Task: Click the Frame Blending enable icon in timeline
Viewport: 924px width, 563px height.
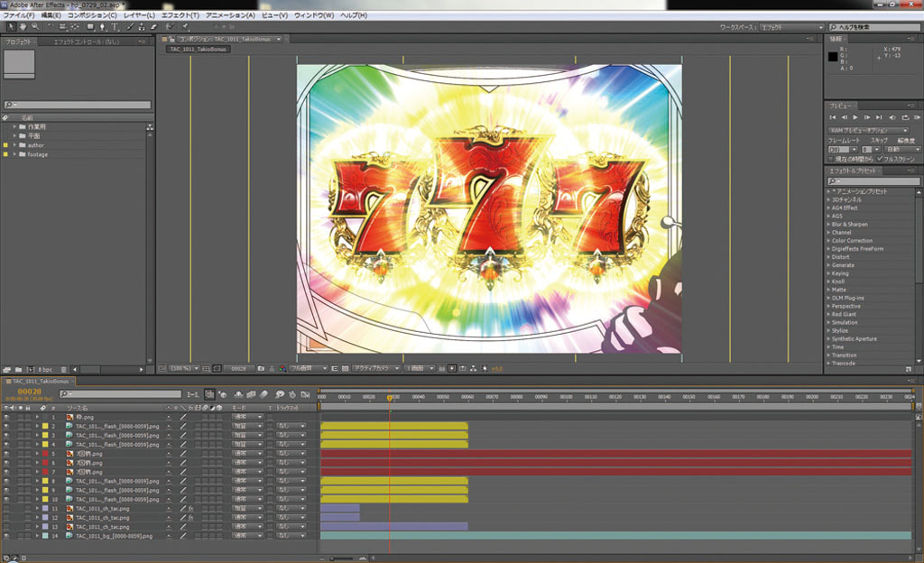Action: (x=251, y=394)
